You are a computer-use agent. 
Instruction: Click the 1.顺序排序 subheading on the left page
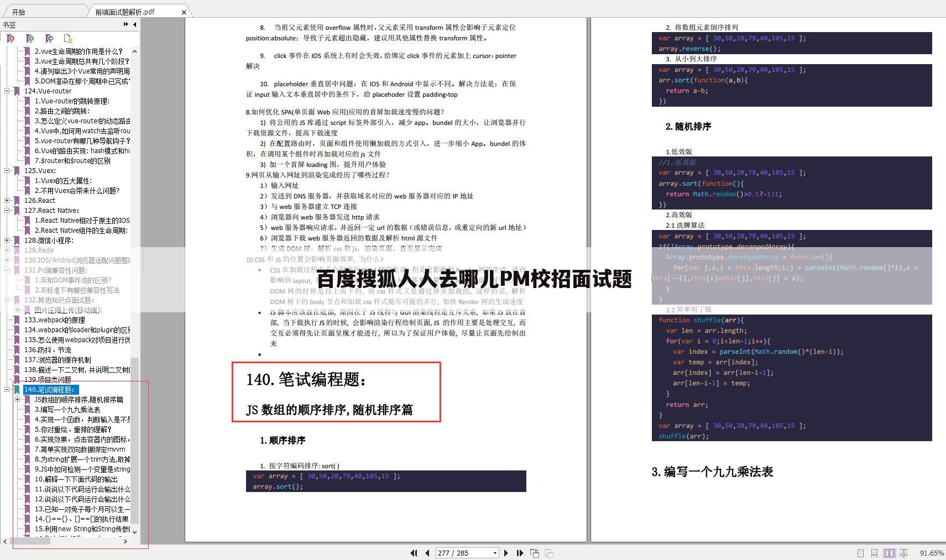283,441
